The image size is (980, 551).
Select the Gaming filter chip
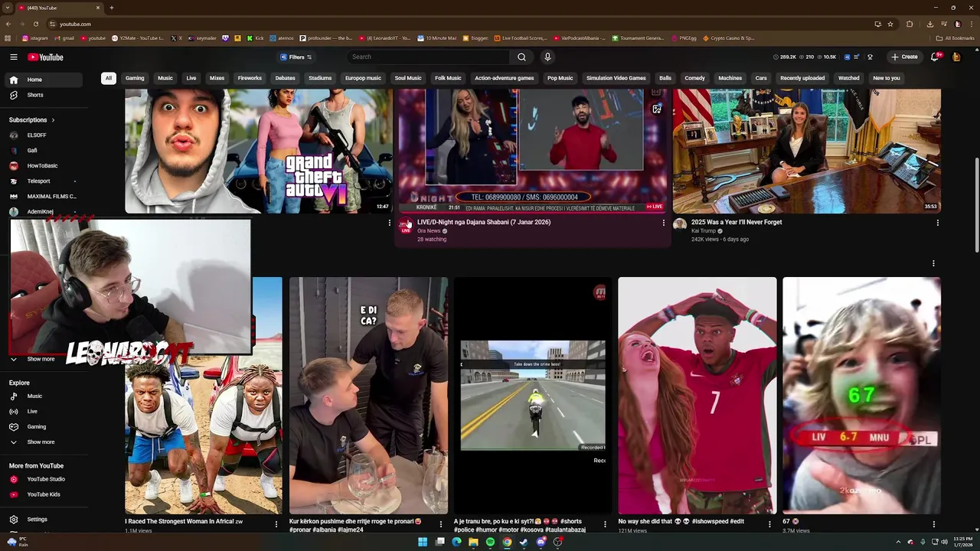(135, 78)
